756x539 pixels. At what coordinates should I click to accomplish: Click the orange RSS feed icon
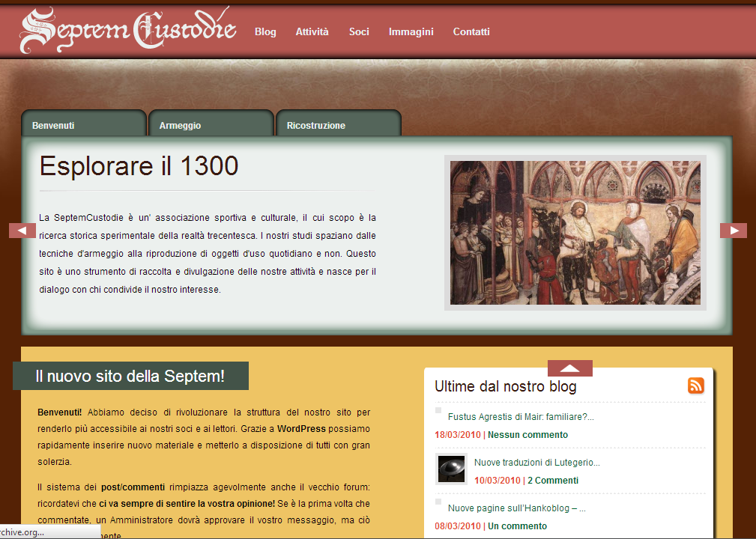pyautogui.click(x=695, y=386)
